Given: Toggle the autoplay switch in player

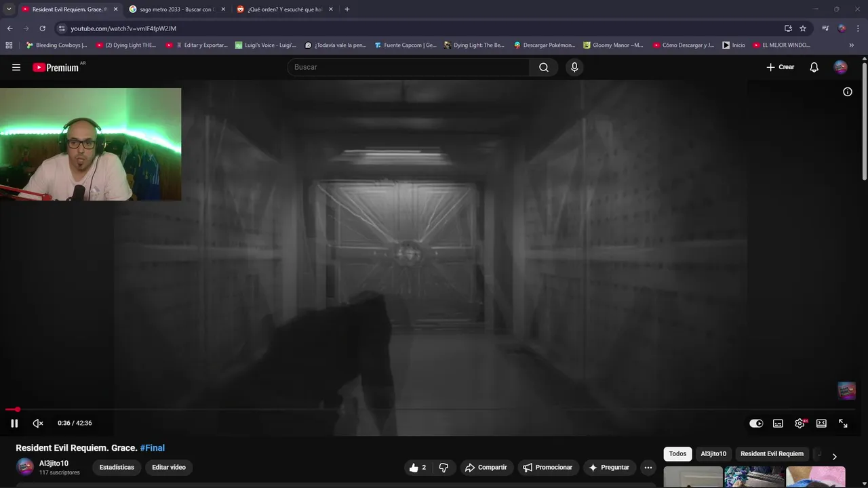Looking at the screenshot, I should tap(756, 423).
